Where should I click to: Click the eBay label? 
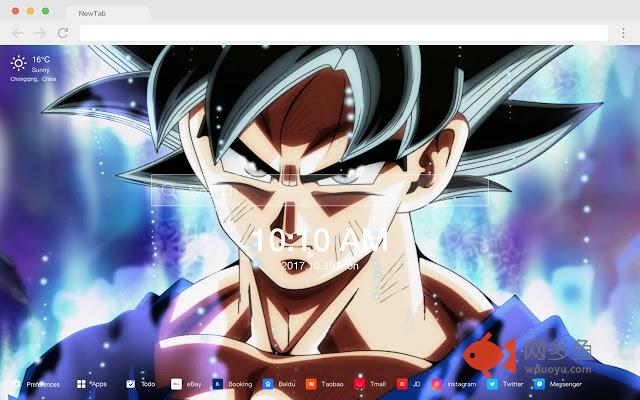click(194, 384)
